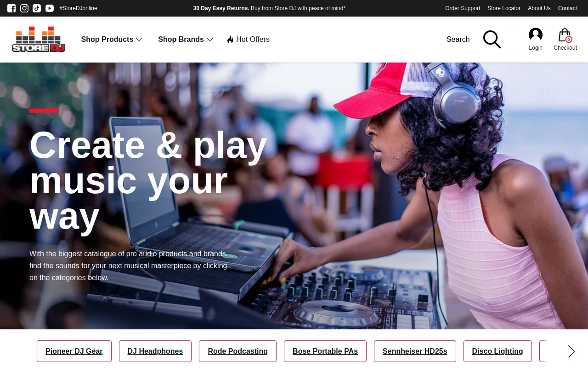Select the DJ Headphones category button
588x368 pixels.
[x=155, y=351]
